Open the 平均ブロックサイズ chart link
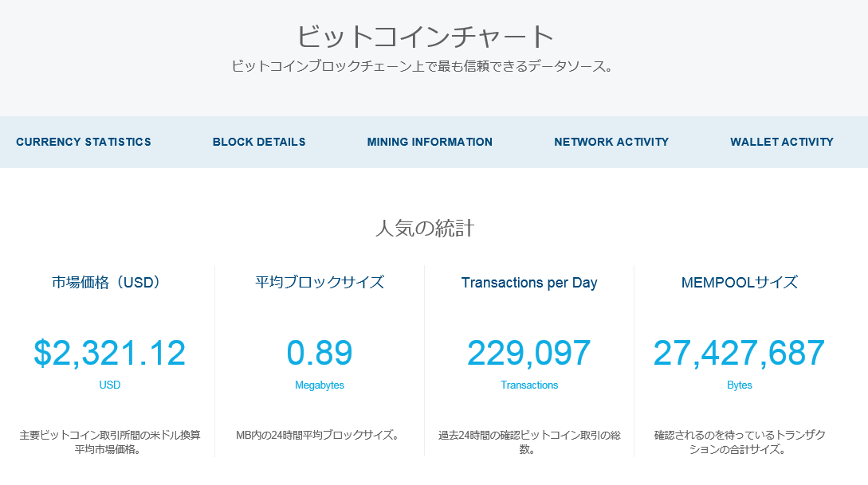This screenshot has height=485, width=868. (x=320, y=283)
